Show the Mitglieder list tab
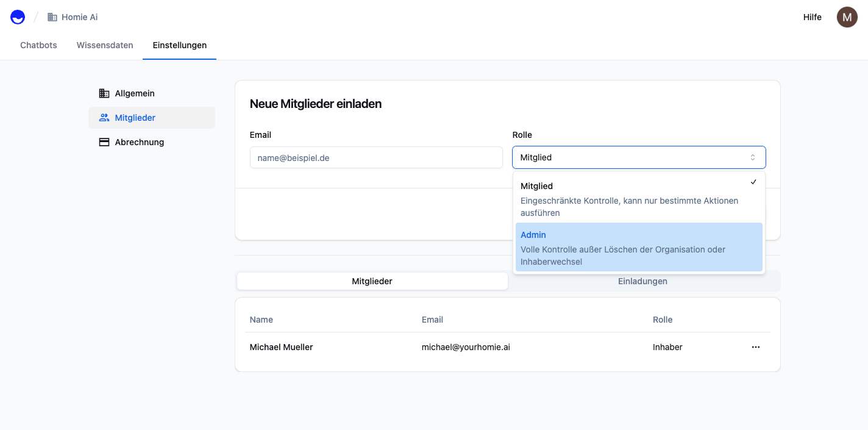The height and width of the screenshot is (430, 868). click(372, 281)
